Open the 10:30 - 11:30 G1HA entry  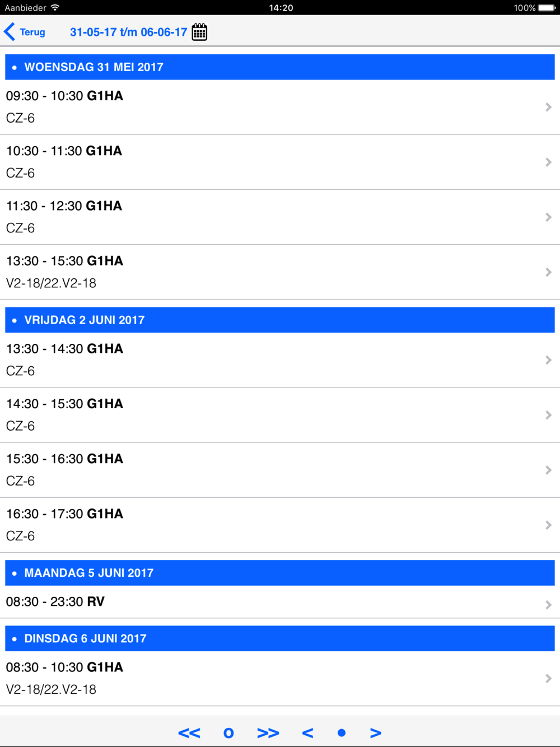[x=280, y=162]
